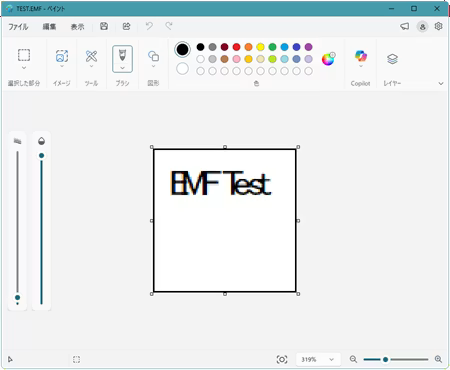Select the first empty custom color slot
The width and height of the screenshot is (450, 370).
tap(200, 71)
